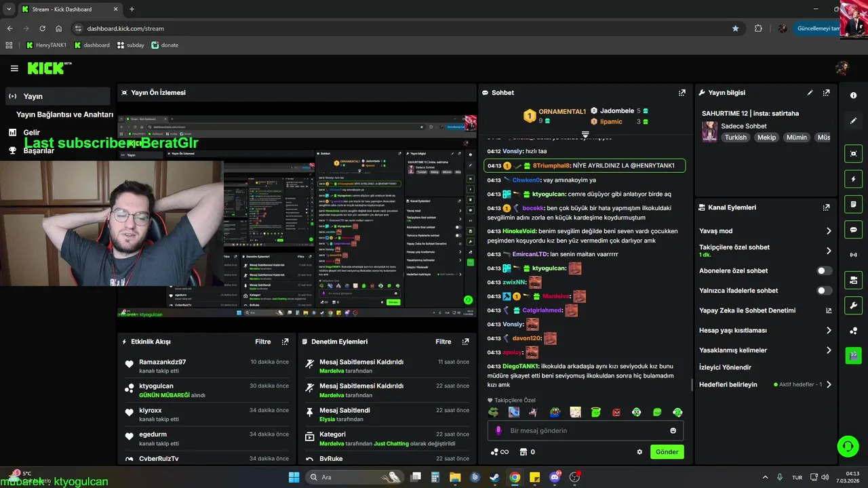
Task: Click the shop icon below message box
Action: coord(523,452)
